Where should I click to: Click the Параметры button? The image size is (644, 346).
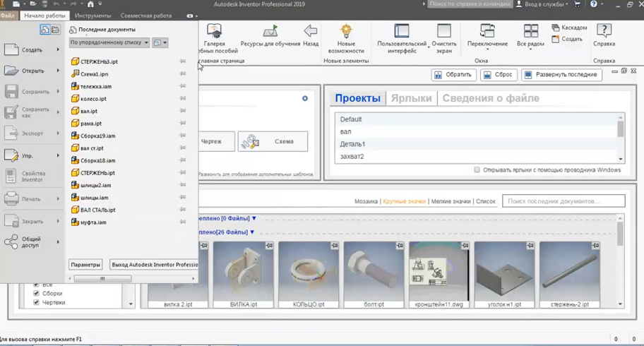click(85, 265)
